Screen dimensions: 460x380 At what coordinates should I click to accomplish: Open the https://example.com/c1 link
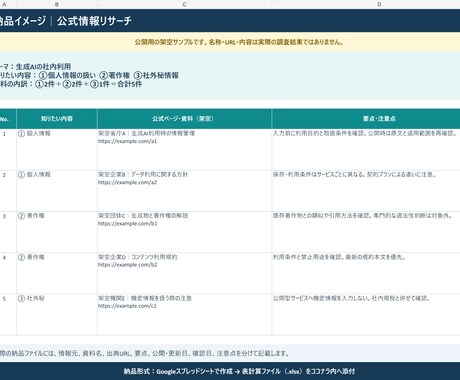coord(127,306)
